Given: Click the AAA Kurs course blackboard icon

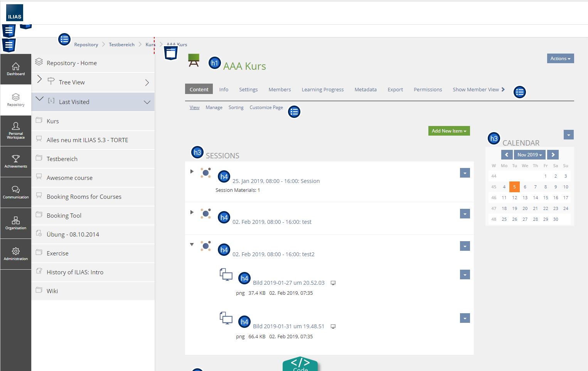Looking at the screenshot, I should (x=194, y=60).
